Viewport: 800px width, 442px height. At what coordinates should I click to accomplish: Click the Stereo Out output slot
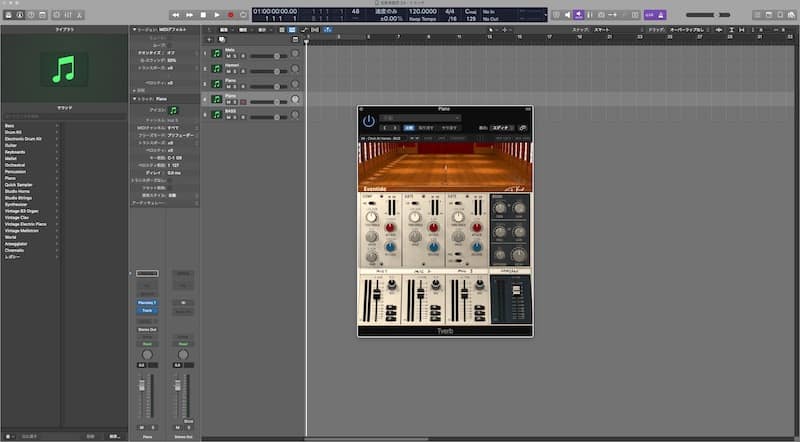coord(147,330)
